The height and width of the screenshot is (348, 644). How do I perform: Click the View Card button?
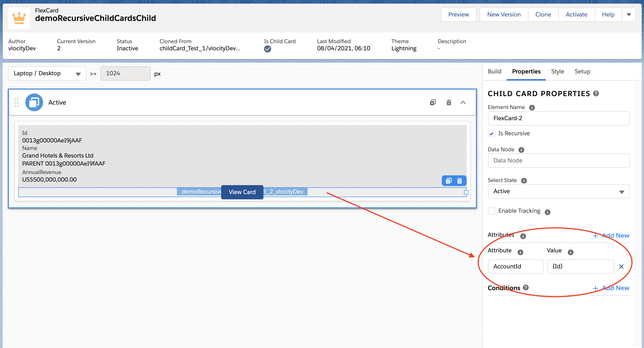click(x=242, y=192)
